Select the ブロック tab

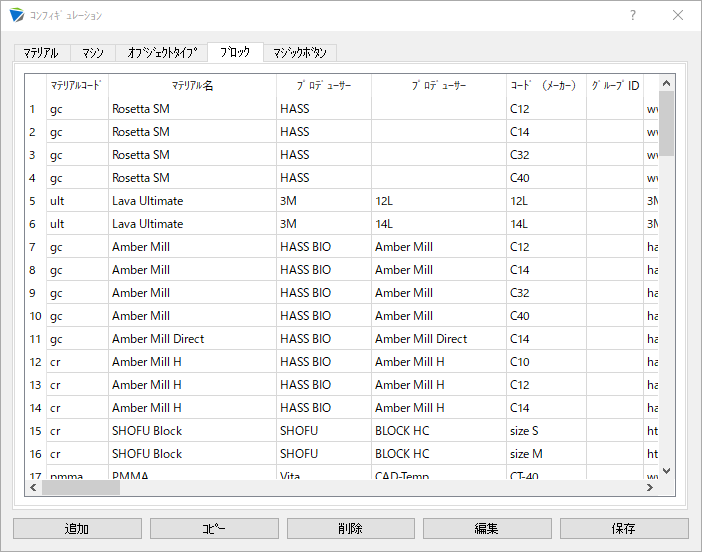click(x=235, y=52)
